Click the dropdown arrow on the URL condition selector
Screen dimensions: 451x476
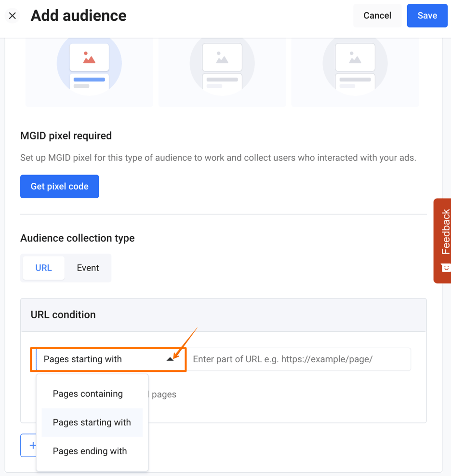coord(170,359)
